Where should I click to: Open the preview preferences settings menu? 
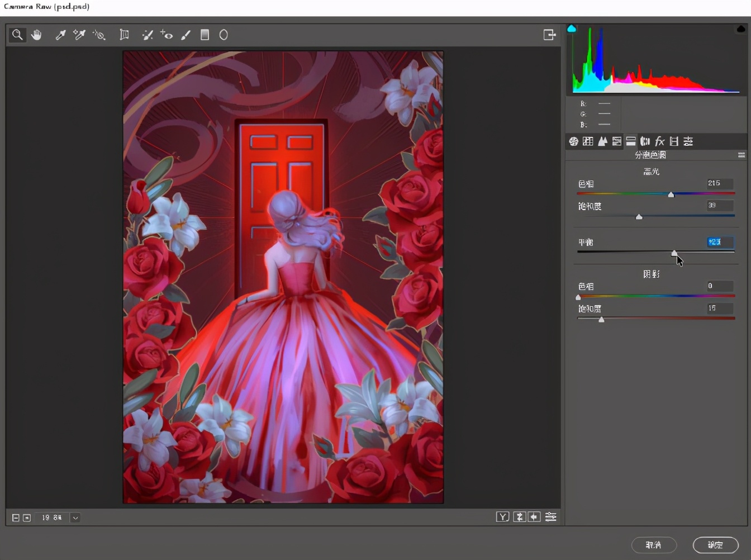pos(551,517)
